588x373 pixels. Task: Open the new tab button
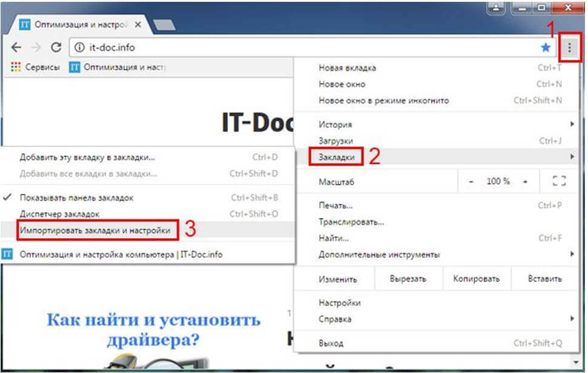pos(164,25)
